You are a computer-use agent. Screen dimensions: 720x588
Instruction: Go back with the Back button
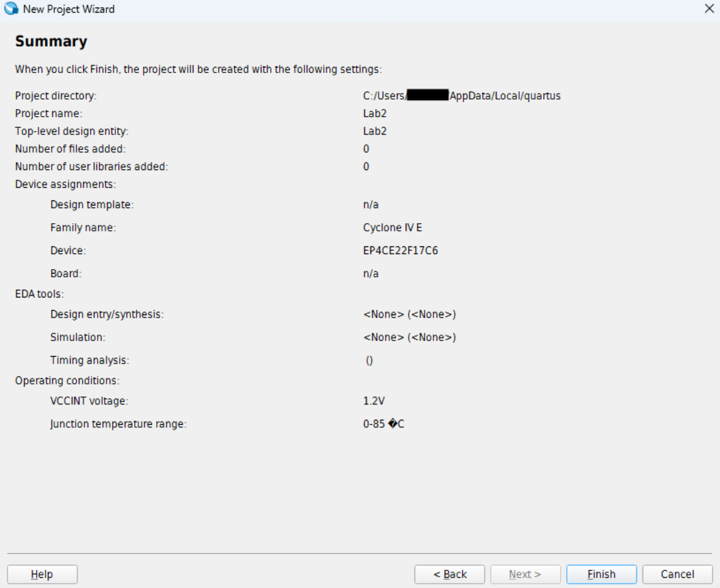coord(450,574)
